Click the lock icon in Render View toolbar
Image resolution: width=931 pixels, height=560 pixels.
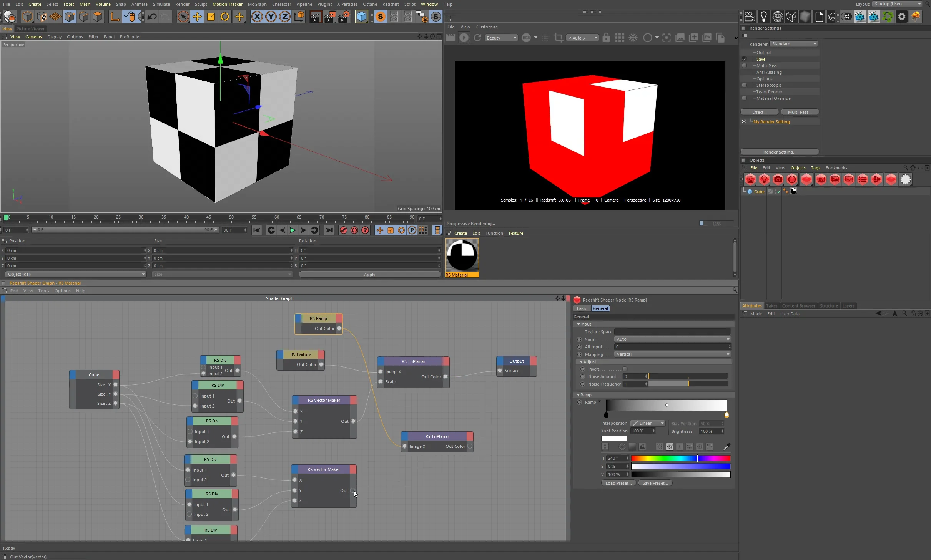(606, 38)
